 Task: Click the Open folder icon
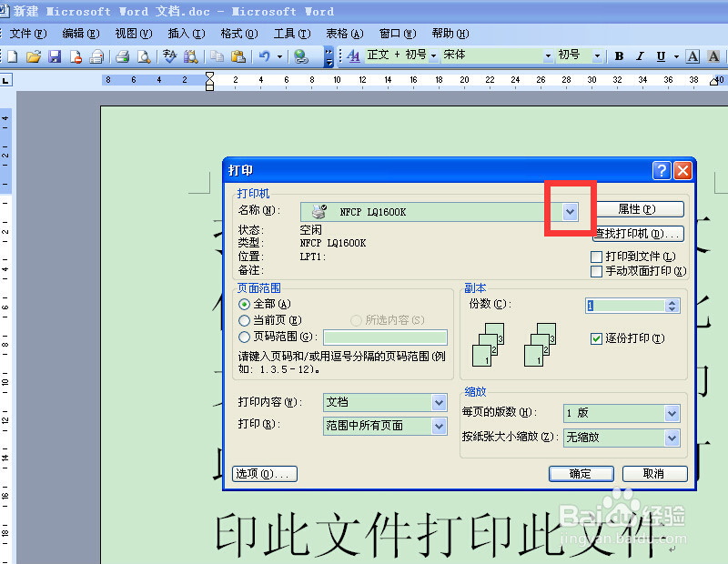pos(34,56)
